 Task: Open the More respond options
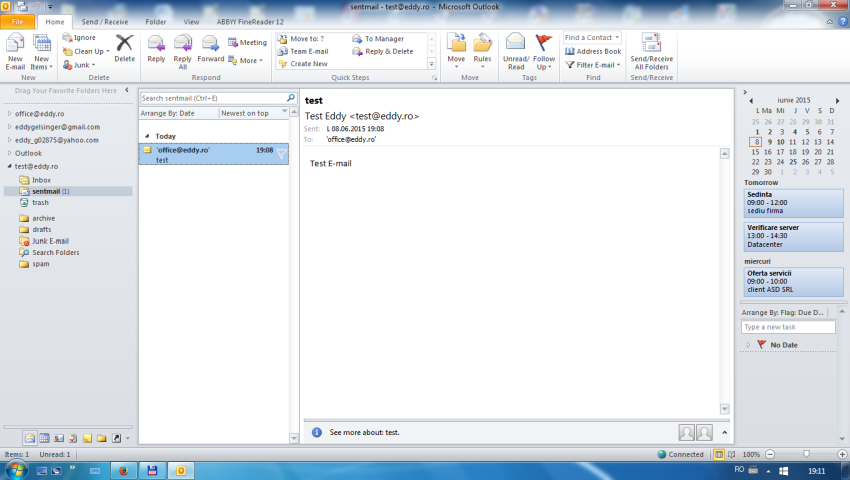click(246, 60)
